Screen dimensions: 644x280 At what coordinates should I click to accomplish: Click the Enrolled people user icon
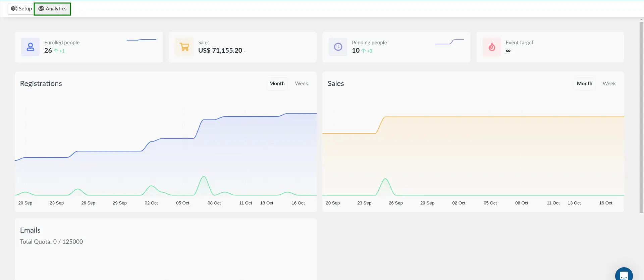click(31, 47)
